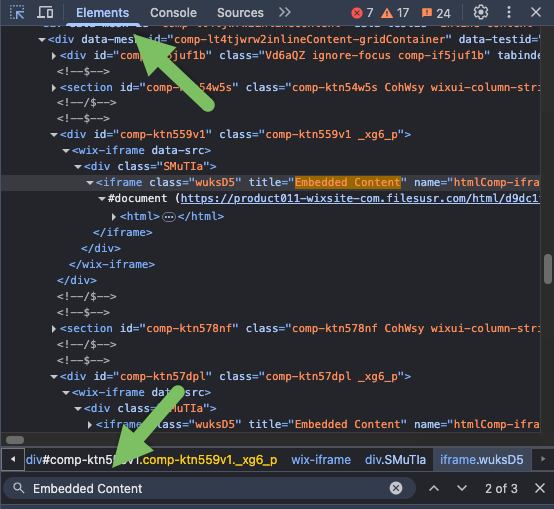Click the vertical scrollbar thumb
The image size is (554, 509).
coord(548,268)
